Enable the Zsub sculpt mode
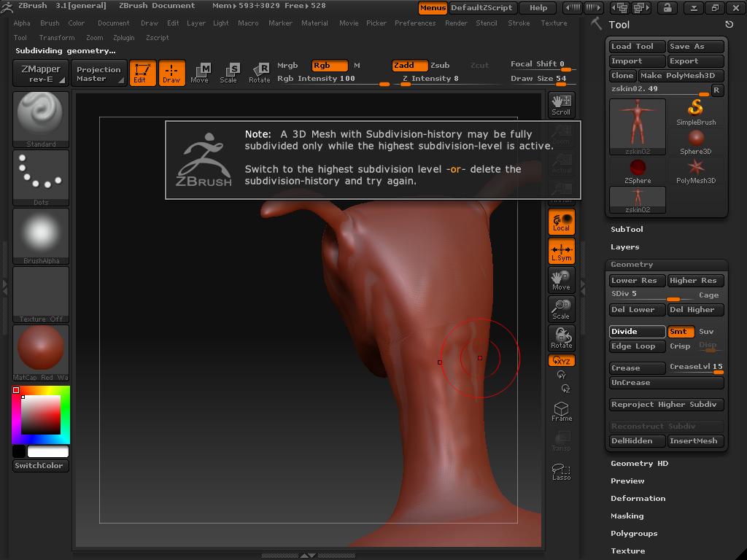747x560 pixels. click(x=440, y=65)
